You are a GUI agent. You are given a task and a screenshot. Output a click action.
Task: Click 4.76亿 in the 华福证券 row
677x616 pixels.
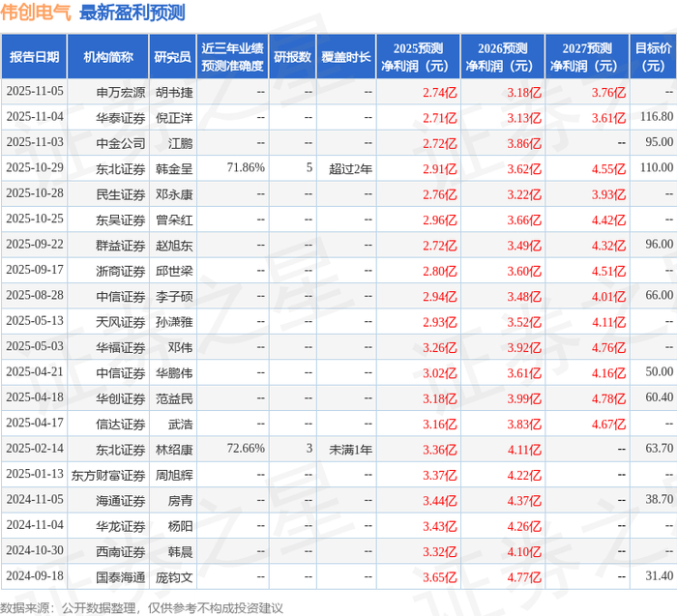(608, 347)
